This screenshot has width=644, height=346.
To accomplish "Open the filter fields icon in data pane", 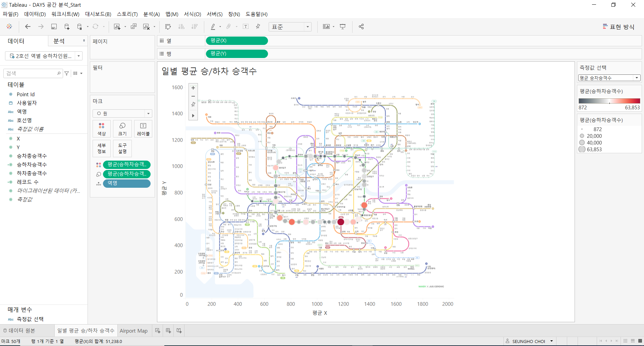I will coord(67,73).
